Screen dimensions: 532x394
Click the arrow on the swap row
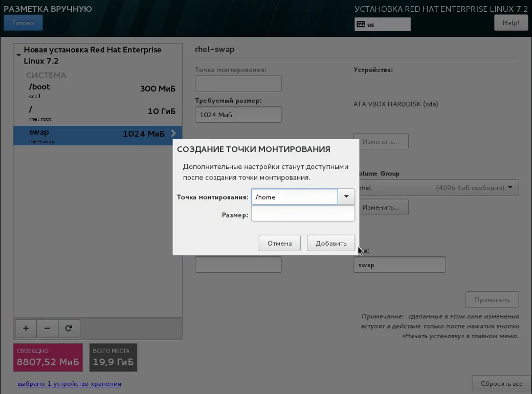click(173, 134)
